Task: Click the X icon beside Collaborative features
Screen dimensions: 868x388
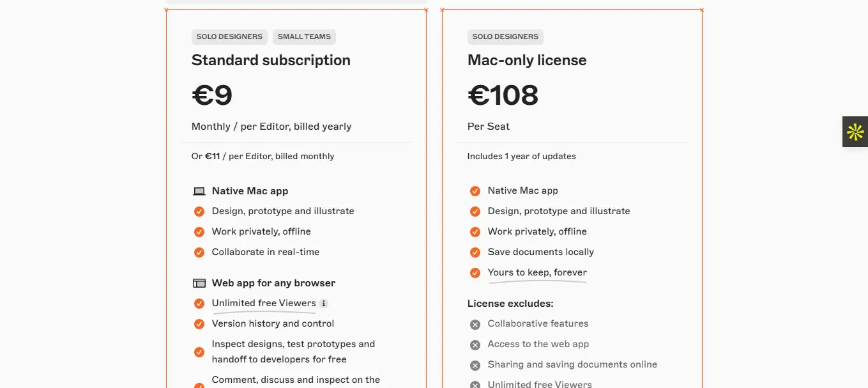Action: click(475, 324)
